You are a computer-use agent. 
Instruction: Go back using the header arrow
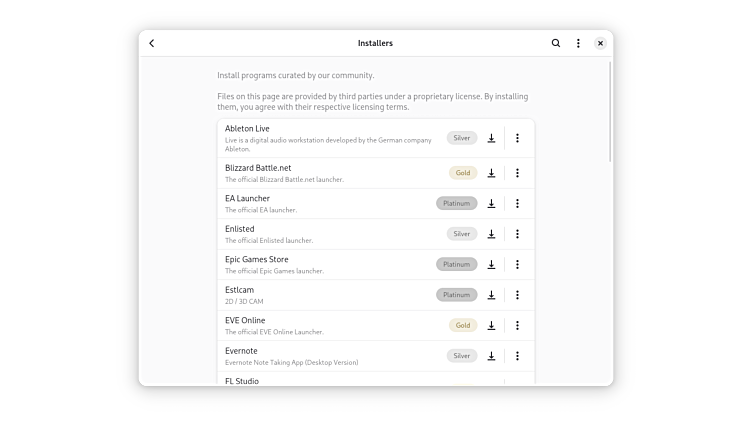click(152, 43)
